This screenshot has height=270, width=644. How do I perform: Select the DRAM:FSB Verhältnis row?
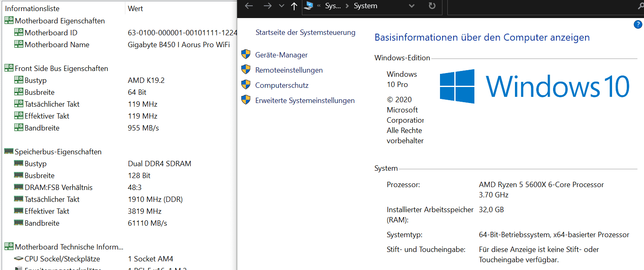pos(58,187)
